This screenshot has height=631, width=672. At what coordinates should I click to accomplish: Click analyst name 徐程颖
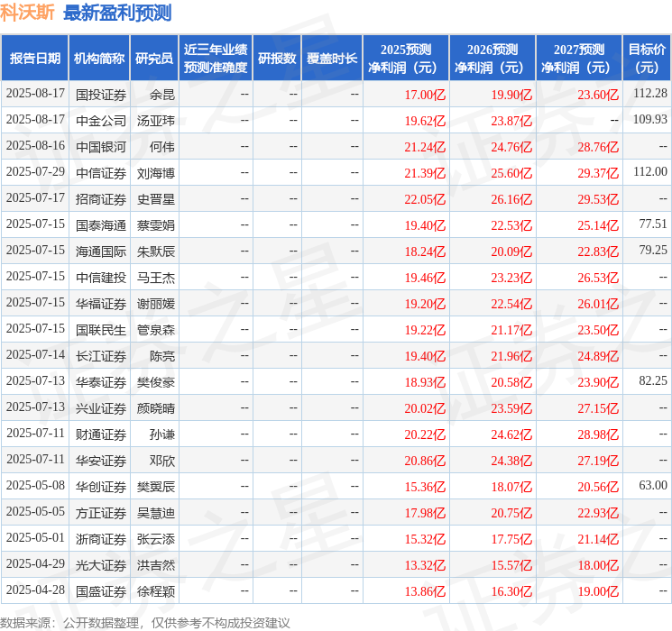[x=155, y=590]
